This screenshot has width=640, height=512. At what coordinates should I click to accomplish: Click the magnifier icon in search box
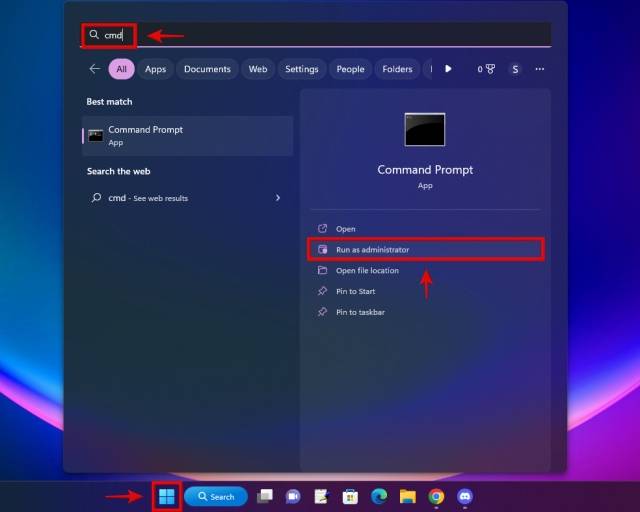(x=94, y=35)
